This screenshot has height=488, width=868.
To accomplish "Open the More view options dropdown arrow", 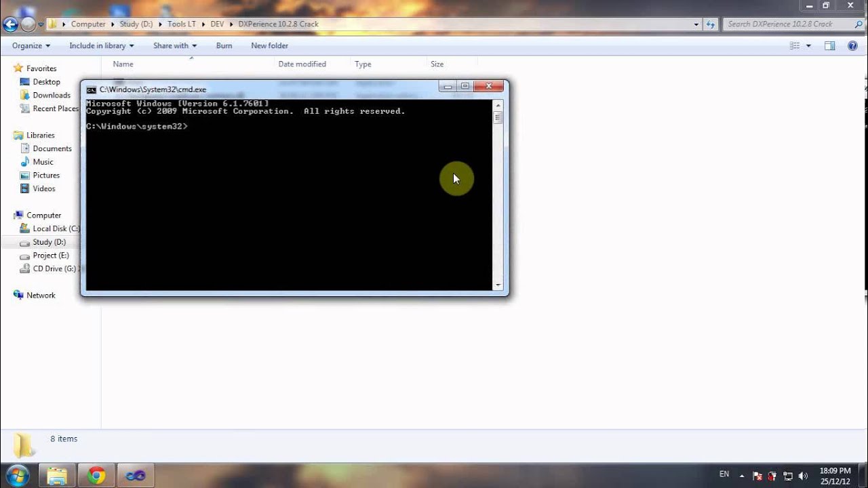I will click(x=808, y=45).
